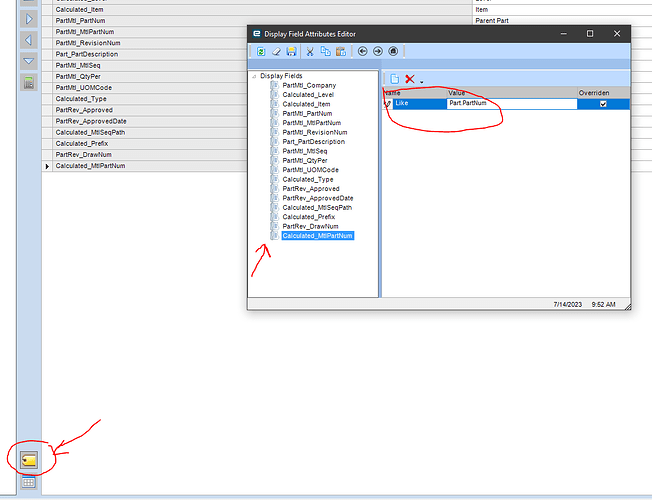Click the Value column header

[x=511, y=93]
